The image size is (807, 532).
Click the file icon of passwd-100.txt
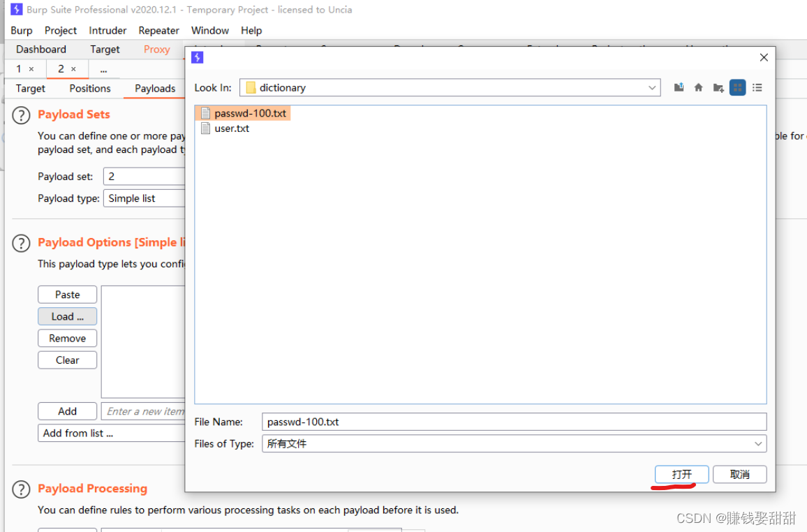[205, 113]
